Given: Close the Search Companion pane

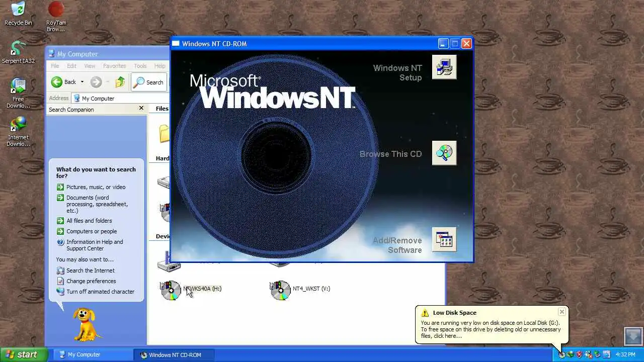Looking at the screenshot, I should pyautogui.click(x=141, y=108).
